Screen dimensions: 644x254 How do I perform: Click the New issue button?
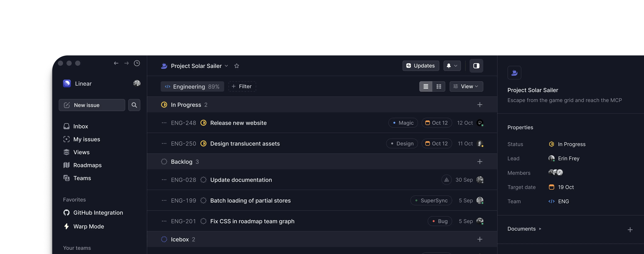pyautogui.click(x=92, y=105)
